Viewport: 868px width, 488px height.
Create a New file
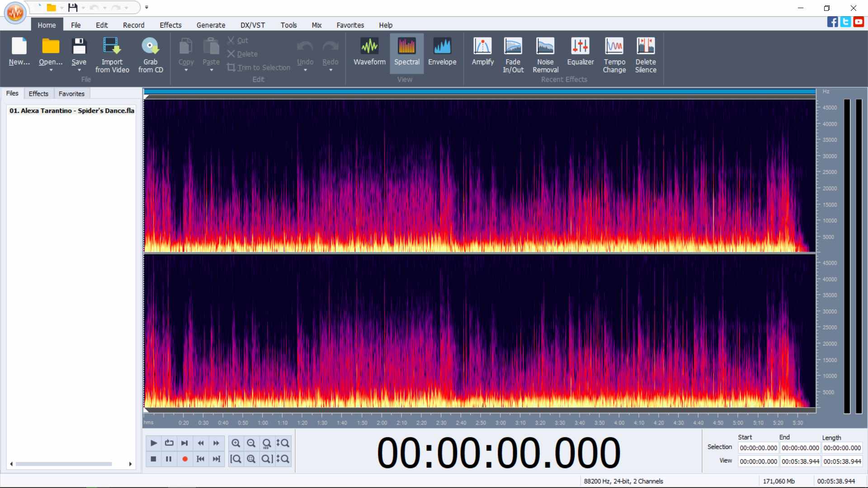point(19,53)
